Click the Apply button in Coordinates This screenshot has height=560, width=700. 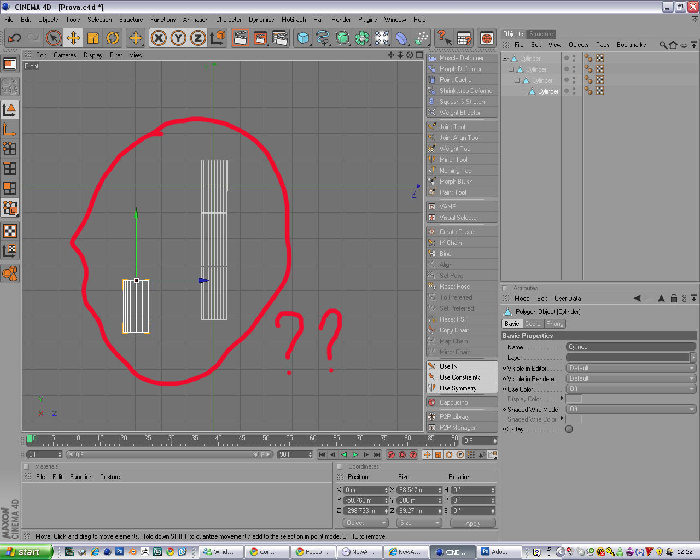click(473, 523)
